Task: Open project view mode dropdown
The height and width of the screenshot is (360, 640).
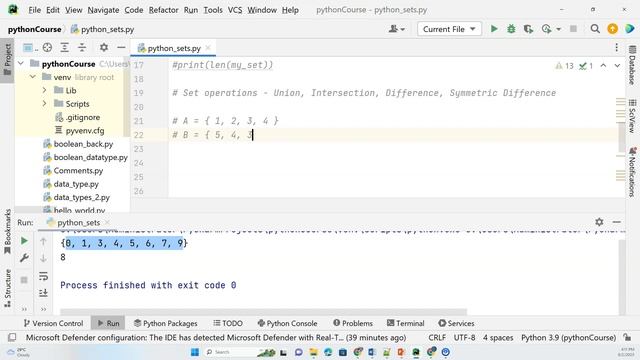Action: pos(30,48)
